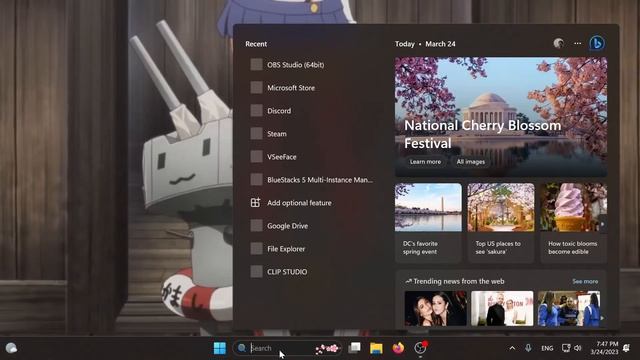The image size is (640, 360).
Task: Click Learn more on Cherry Blossom banner
Action: point(425,162)
